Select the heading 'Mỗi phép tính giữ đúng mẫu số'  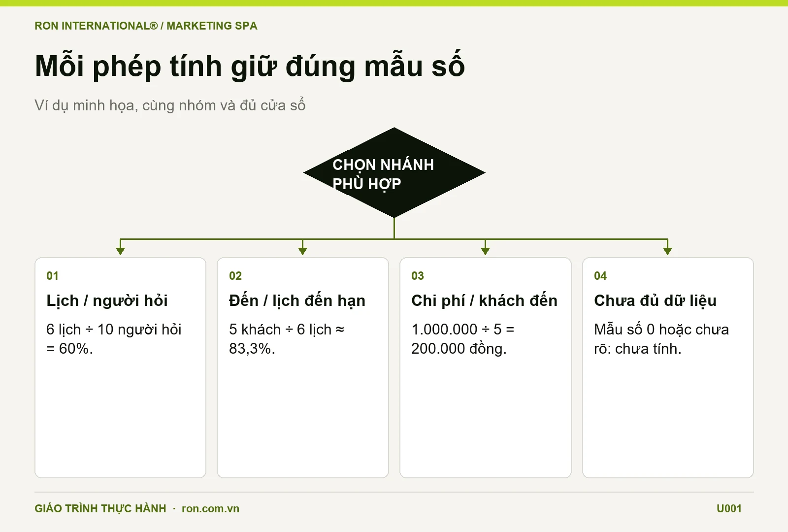tap(250, 66)
